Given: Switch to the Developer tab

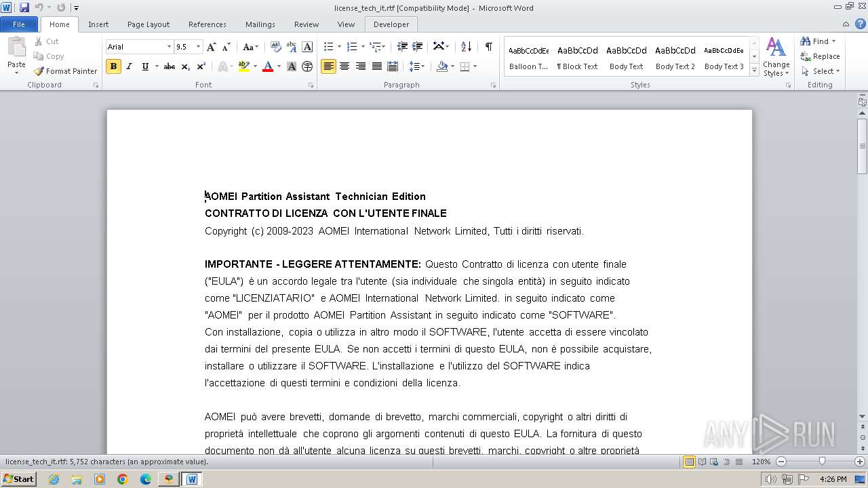Looking at the screenshot, I should [x=391, y=24].
